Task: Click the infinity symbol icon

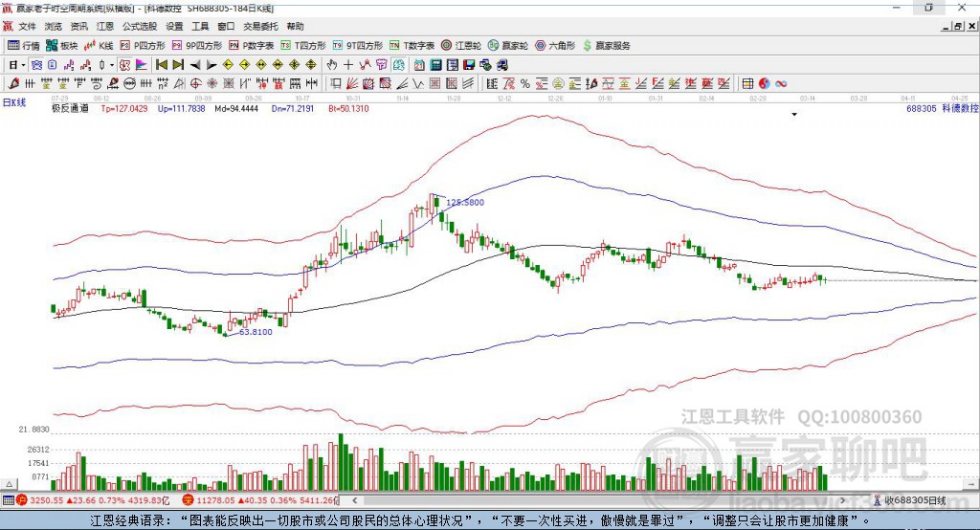Action: coord(781,84)
